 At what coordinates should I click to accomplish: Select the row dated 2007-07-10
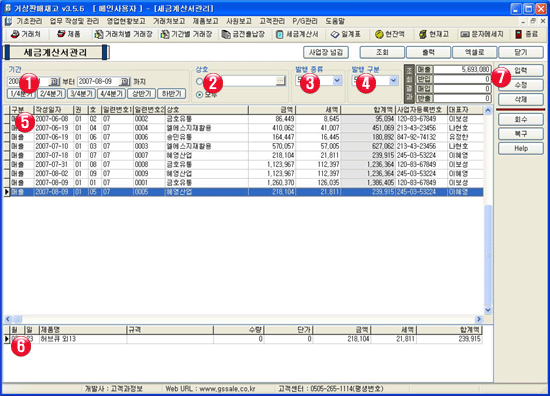pos(247,146)
